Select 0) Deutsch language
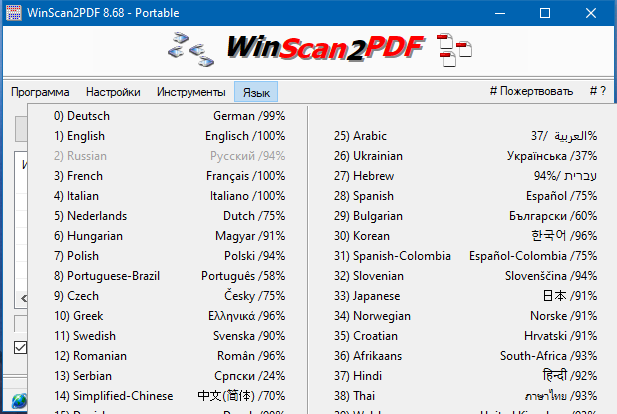 pos(169,116)
